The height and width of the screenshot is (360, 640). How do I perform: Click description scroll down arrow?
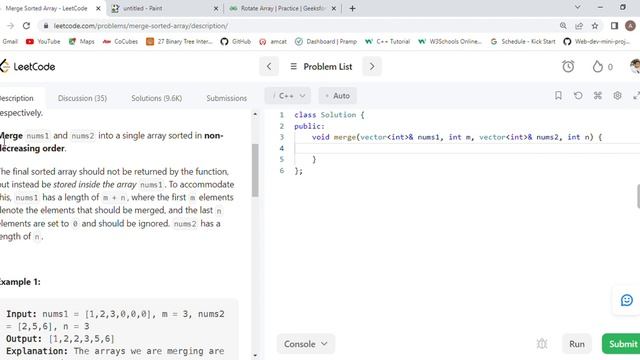[255, 356]
